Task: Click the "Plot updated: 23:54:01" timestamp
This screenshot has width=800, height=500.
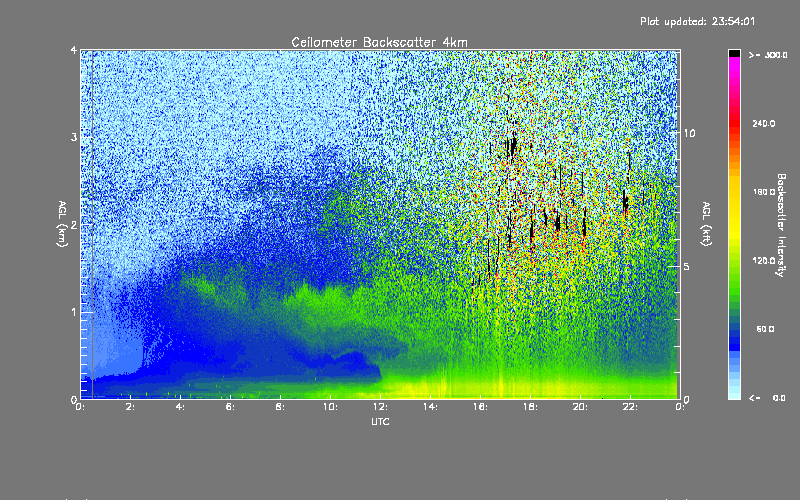Action: pos(697,21)
